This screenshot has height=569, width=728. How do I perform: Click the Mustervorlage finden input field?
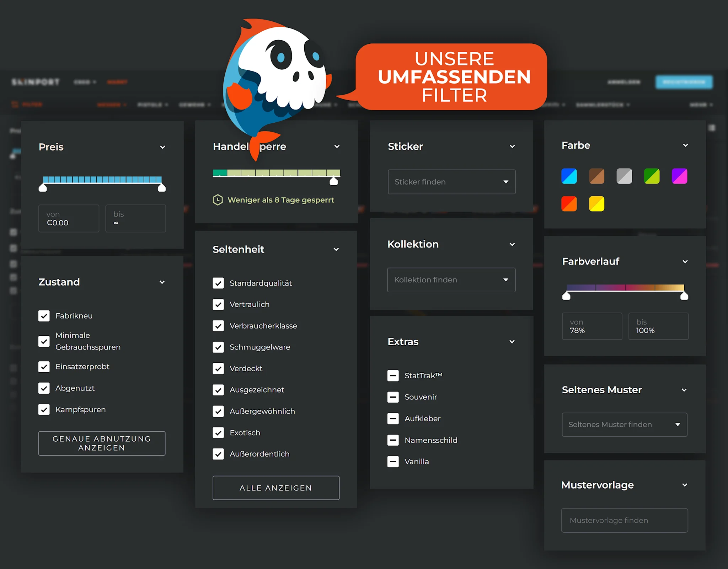click(624, 520)
